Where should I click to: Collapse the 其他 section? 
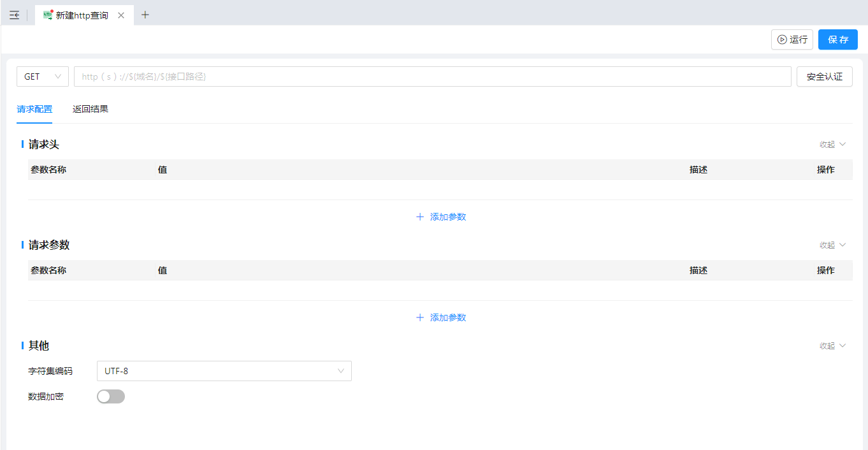[x=832, y=346]
